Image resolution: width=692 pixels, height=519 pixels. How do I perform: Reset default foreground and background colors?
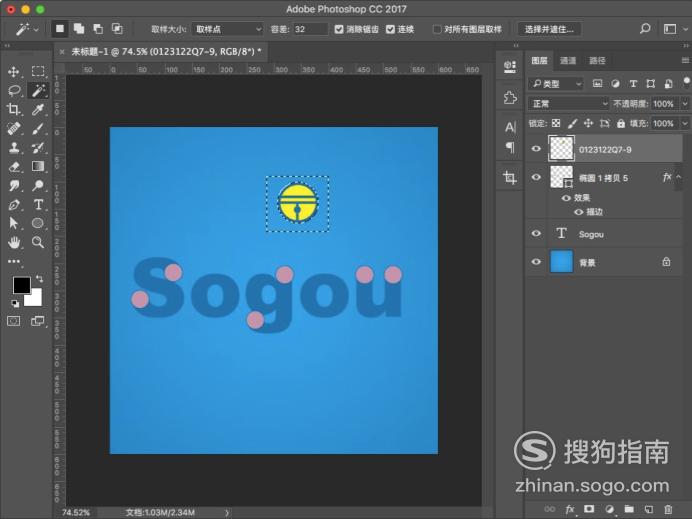[15, 303]
